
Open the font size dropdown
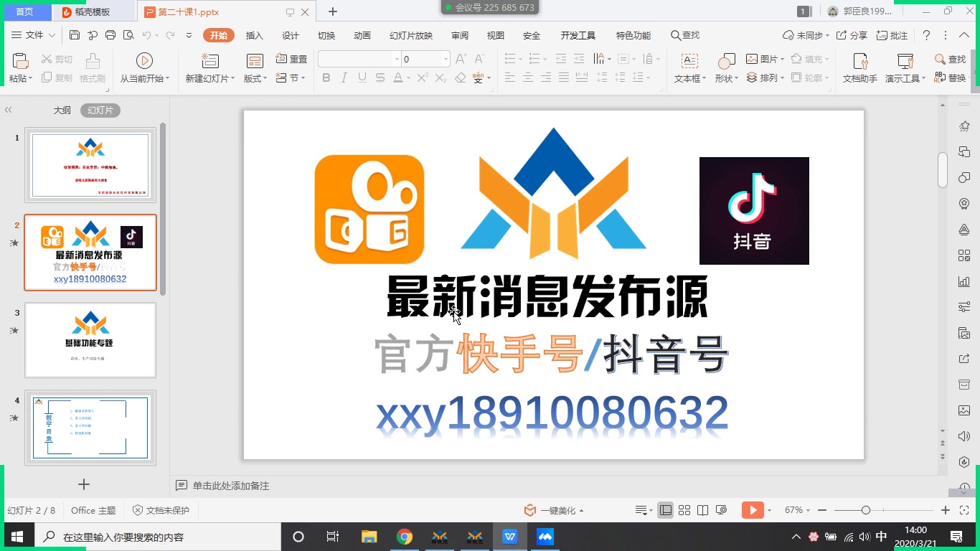(x=446, y=59)
